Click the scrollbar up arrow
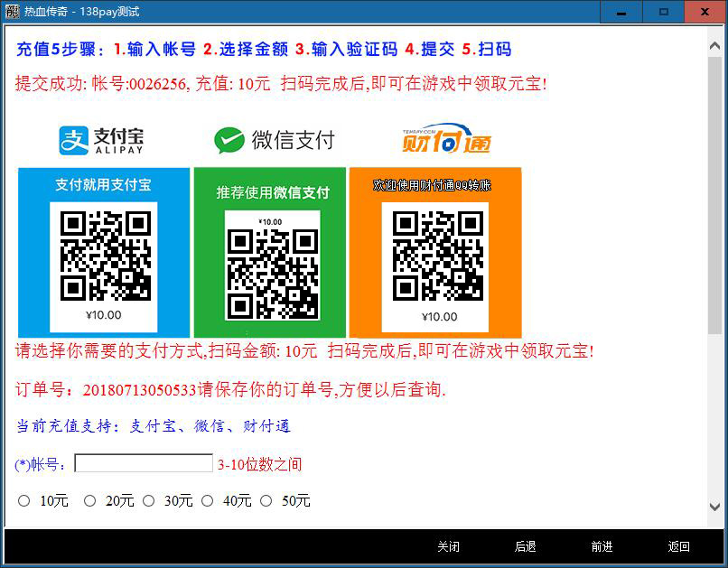 715,46
